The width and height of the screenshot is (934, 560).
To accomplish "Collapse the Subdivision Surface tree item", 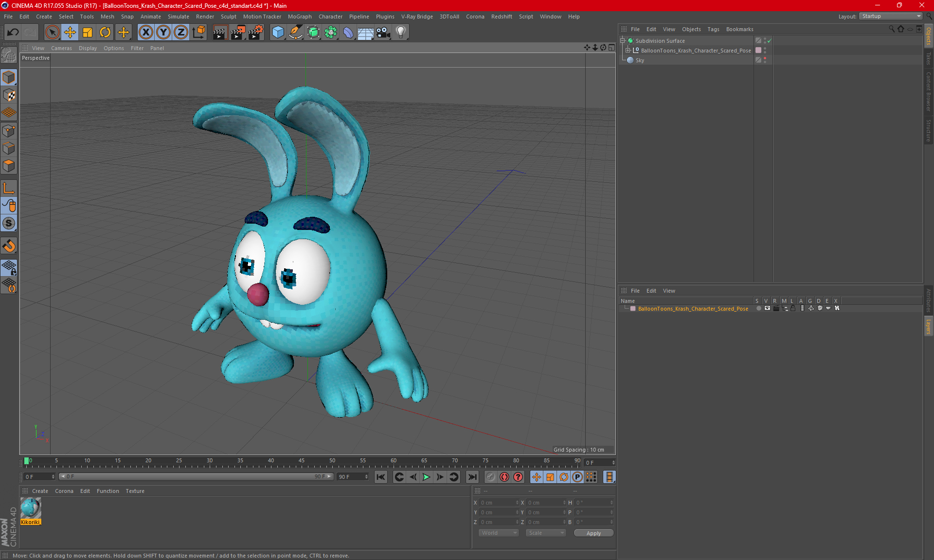I will 623,41.
